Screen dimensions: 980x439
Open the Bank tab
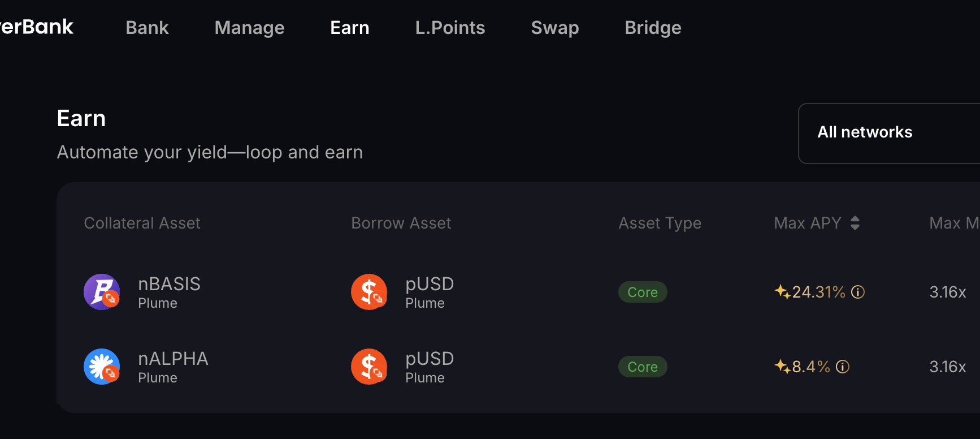pos(147,28)
